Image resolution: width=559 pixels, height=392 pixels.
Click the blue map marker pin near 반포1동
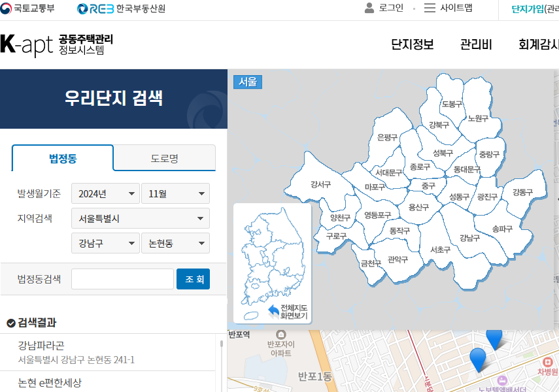[x=479, y=360]
